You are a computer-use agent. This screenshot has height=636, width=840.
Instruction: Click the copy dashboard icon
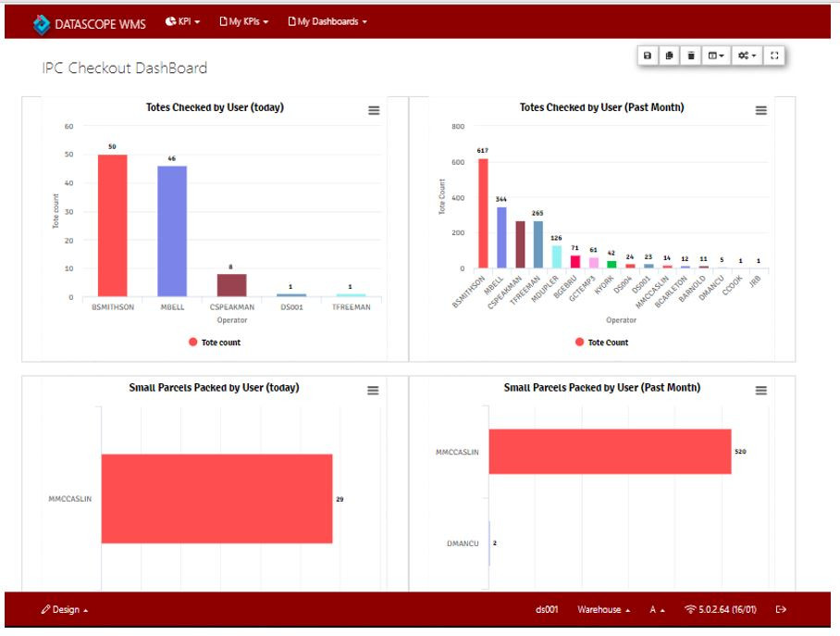click(669, 56)
